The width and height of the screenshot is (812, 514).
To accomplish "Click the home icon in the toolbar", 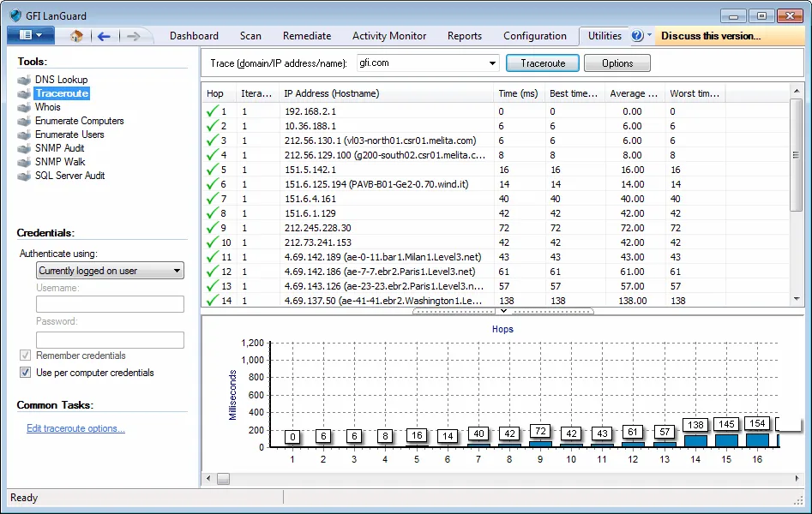I will coord(76,36).
